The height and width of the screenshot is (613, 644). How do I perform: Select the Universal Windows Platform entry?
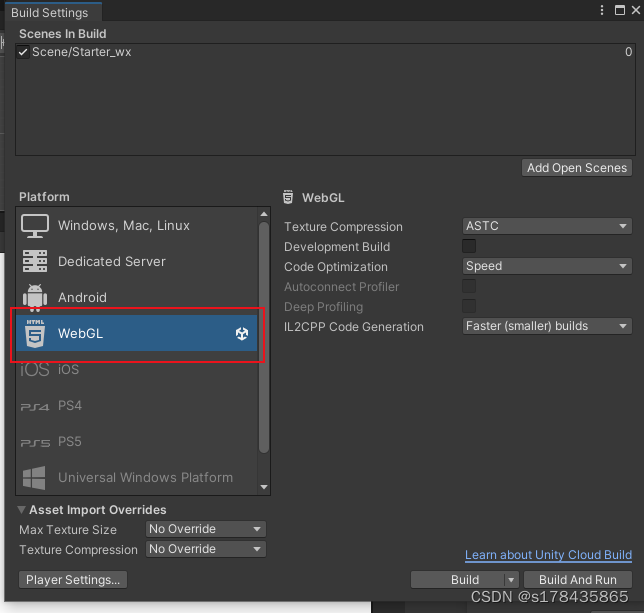click(137, 478)
